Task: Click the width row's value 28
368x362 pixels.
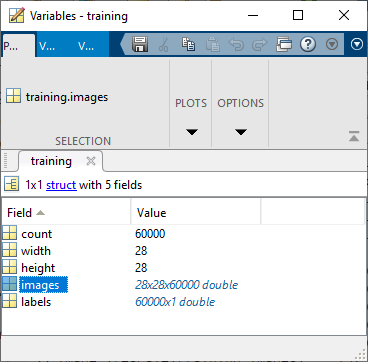Action: tap(141, 251)
